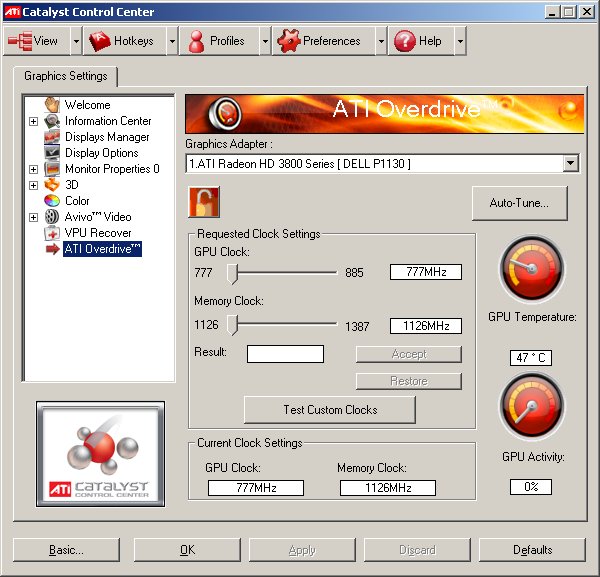The width and height of the screenshot is (600, 577).
Task: Open the Hotkeys dropdown arrow
Action: click(172, 41)
